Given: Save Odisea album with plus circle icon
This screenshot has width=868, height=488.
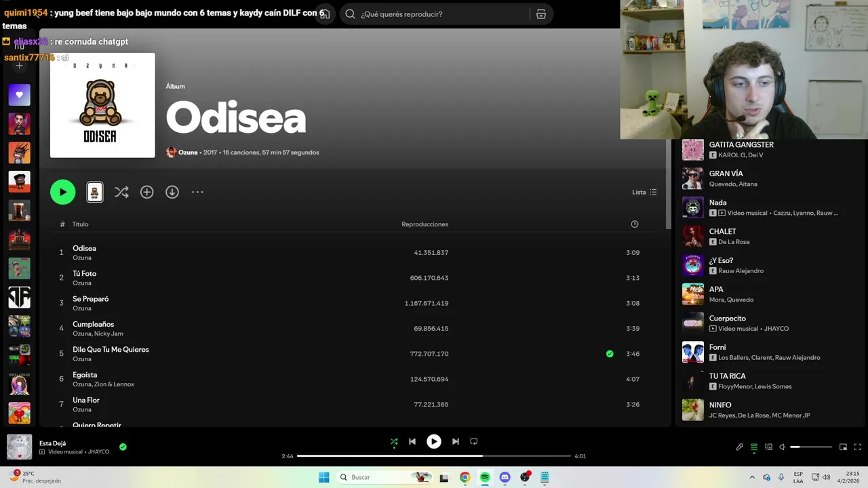Looking at the screenshot, I should (x=146, y=192).
